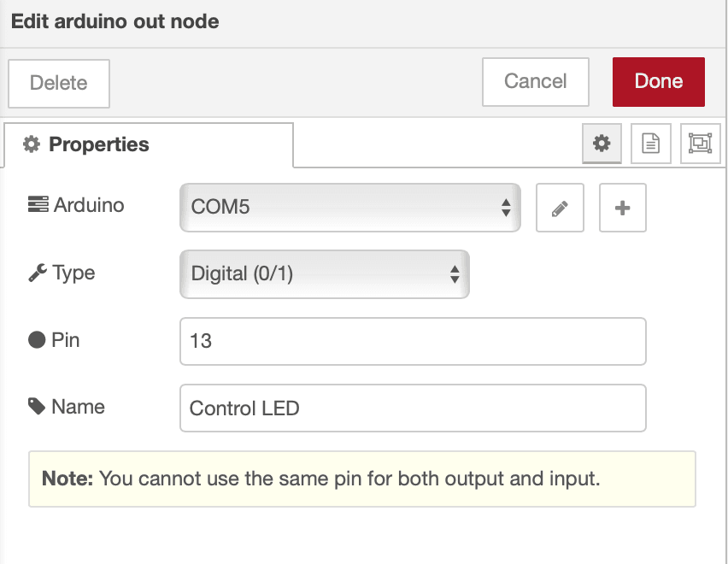Viewport: 728px width, 564px height.
Task: Cancel editing the arduino out node
Action: [535, 81]
